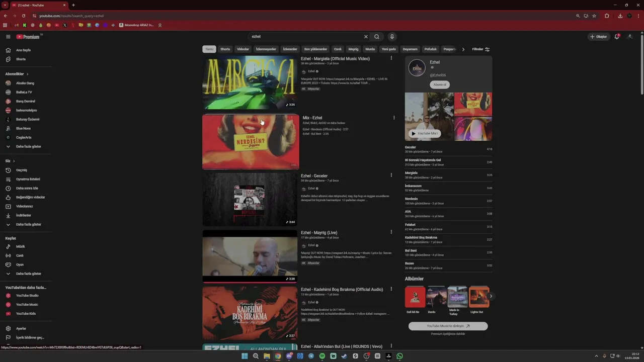Clear the search box with the X icon
Image resolution: width=644 pixels, height=362 pixels.
tap(366, 37)
